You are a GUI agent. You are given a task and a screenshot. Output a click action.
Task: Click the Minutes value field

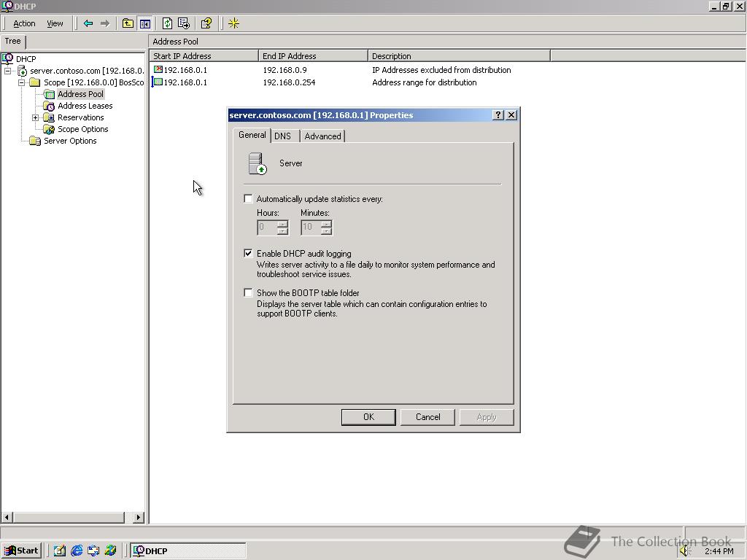pos(311,227)
